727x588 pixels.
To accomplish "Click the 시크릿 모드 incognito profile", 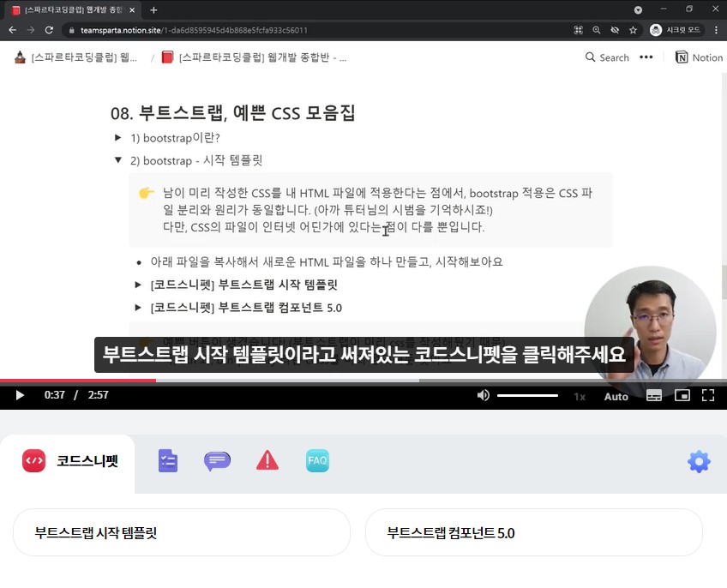I will (676, 30).
